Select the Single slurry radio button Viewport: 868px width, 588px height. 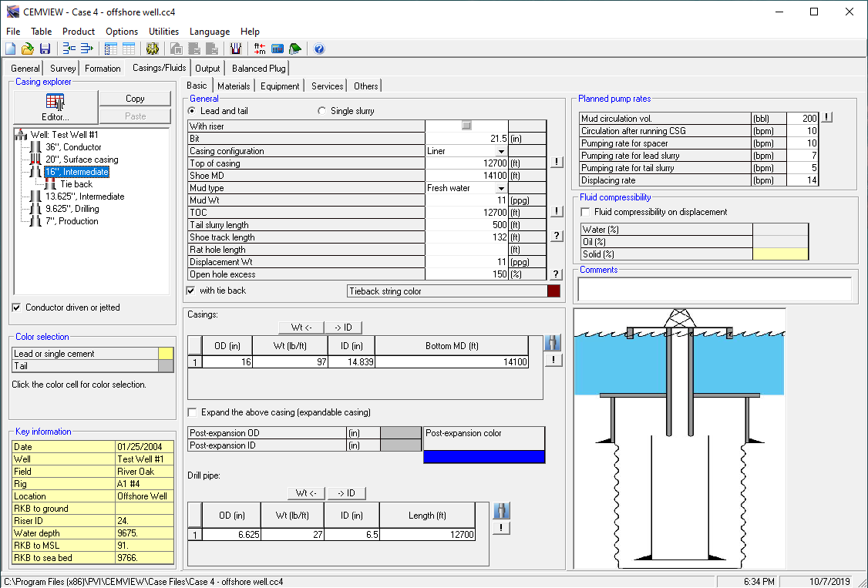(322, 111)
